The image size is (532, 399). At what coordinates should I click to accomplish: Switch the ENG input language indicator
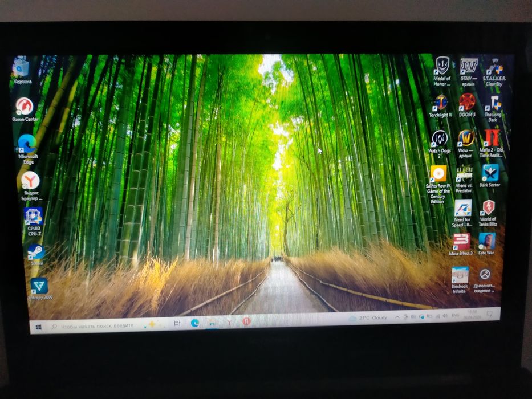click(x=456, y=315)
